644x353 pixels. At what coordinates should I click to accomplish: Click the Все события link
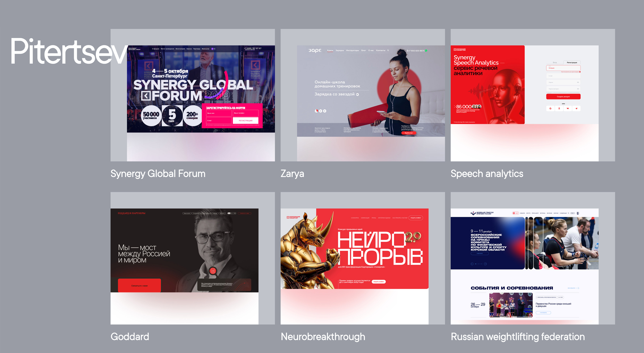(574, 288)
